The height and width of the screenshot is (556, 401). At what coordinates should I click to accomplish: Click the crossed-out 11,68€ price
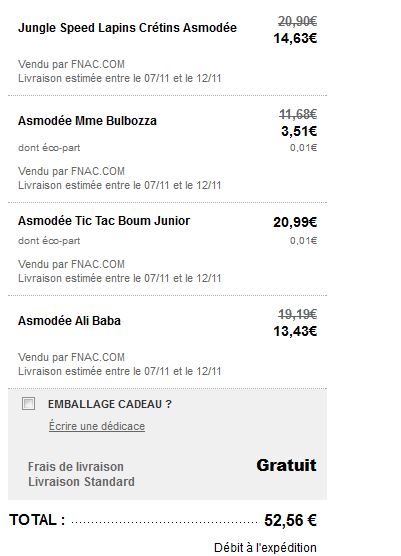(x=298, y=115)
